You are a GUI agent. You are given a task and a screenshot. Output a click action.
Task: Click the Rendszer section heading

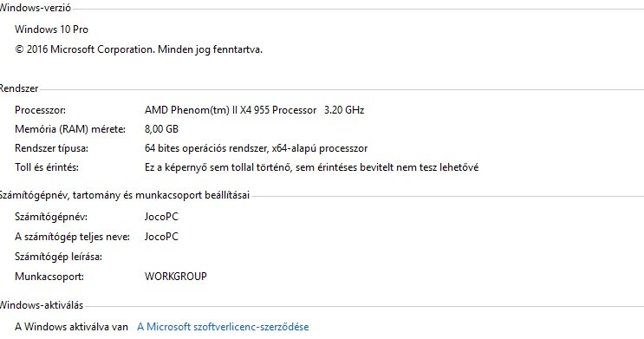(x=19, y=88)
